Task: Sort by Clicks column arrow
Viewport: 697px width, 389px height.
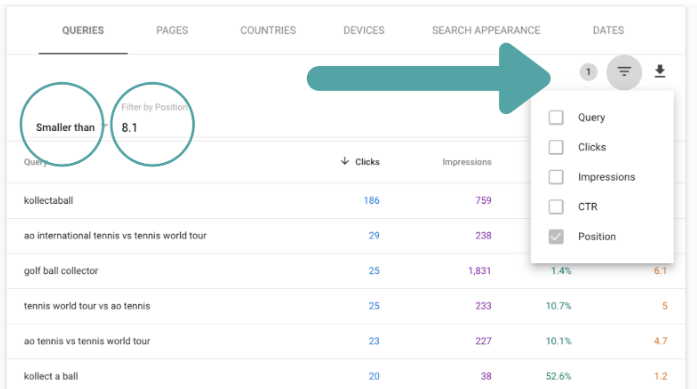Action: pos(344,161)
